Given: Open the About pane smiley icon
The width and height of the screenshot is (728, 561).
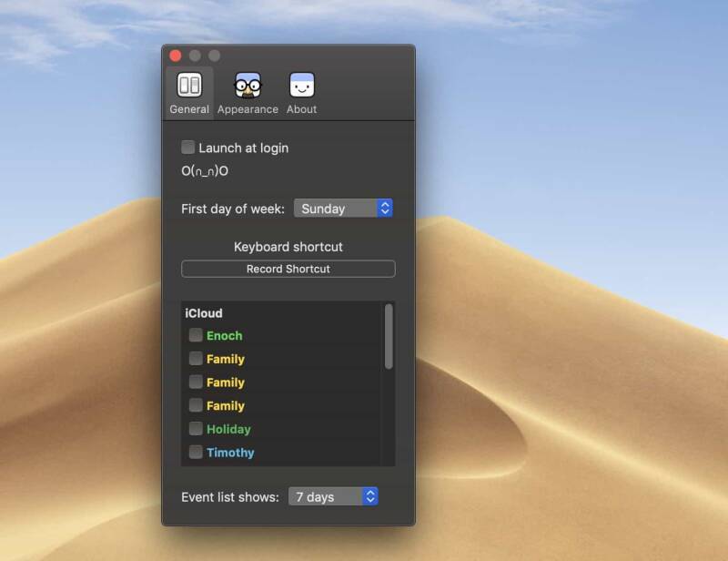Looking at the screenshot, I should pyautogui.click(x=302, y=85).
